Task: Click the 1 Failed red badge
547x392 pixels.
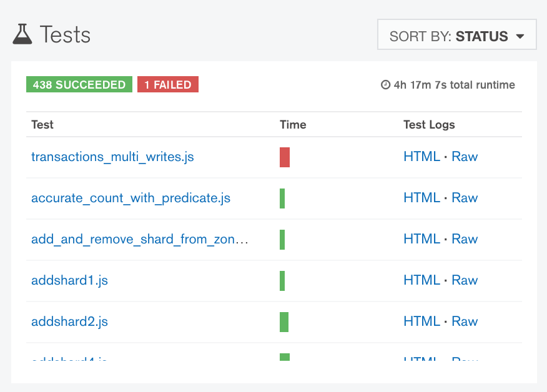Action: coord(168,85)
